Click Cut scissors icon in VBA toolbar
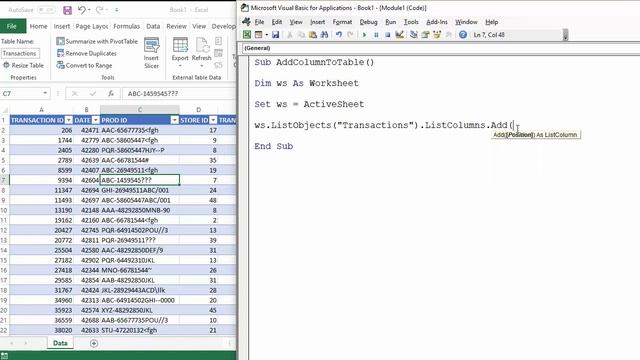640x360 pixels. [x=290, y=35]
